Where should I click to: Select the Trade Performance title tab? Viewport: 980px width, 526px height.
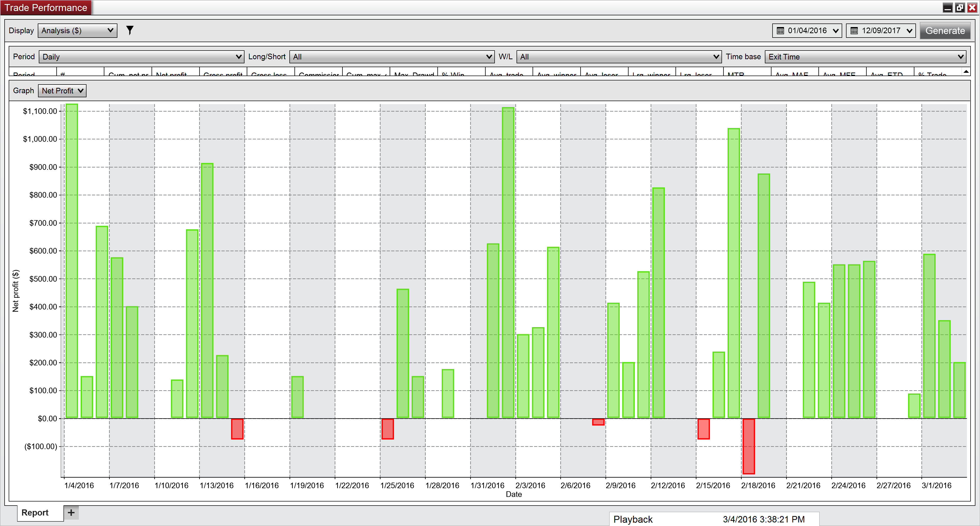pyautogui.click(x=46, y=8)
